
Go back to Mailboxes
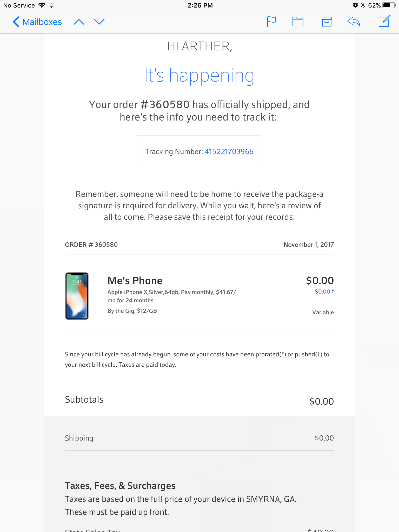(37, 22)
